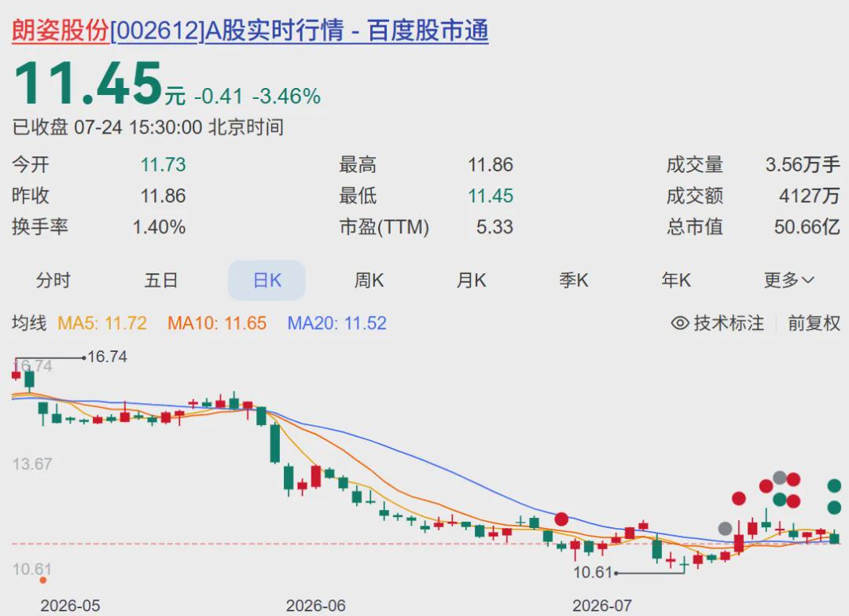This screenshot has width=849, height=616.
Task: Click the current price 11.45
Action: pyautogui.click(x=88, y=82)
